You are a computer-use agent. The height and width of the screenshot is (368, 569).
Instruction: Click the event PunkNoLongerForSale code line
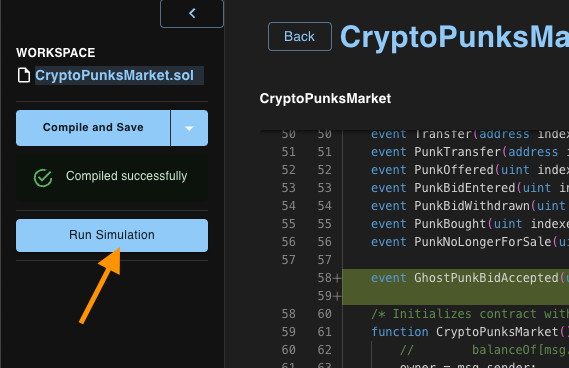[470, 242]
